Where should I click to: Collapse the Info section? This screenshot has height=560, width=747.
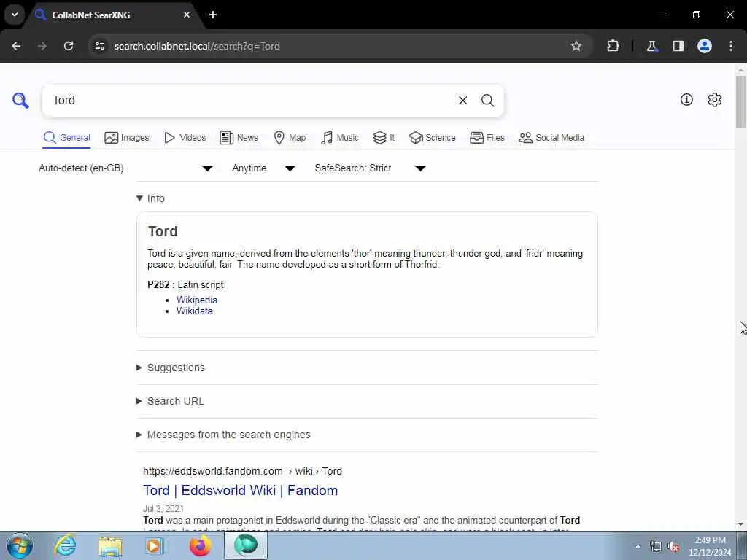click(x=150, y=198)
